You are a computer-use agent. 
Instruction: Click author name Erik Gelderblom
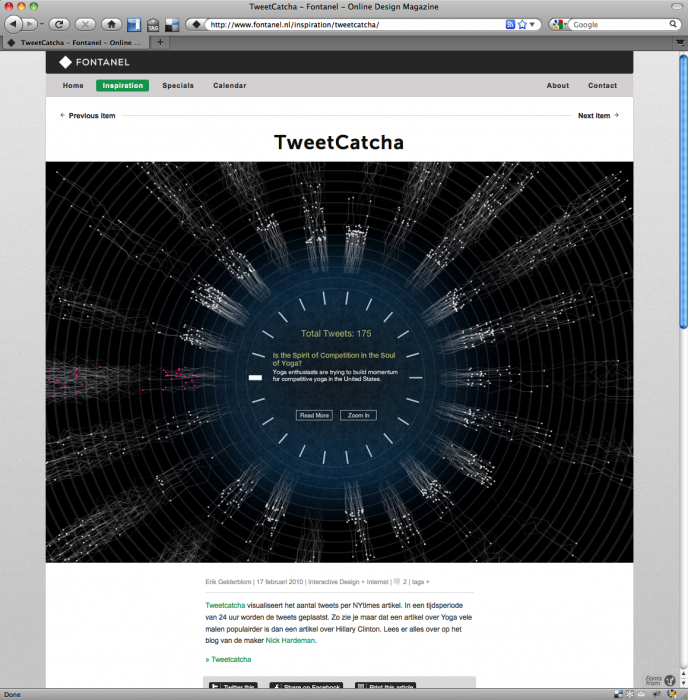point(228,582)
